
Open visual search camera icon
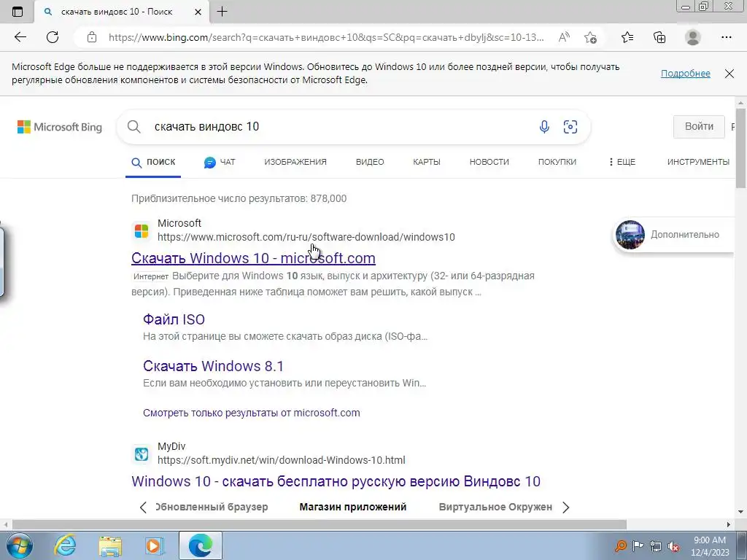[x=570, y=127]
